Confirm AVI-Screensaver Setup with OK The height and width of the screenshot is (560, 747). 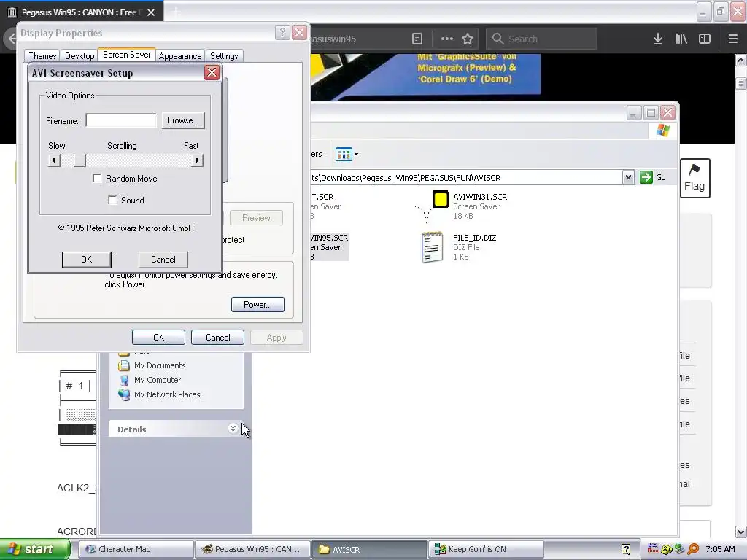tap(87, 260)
